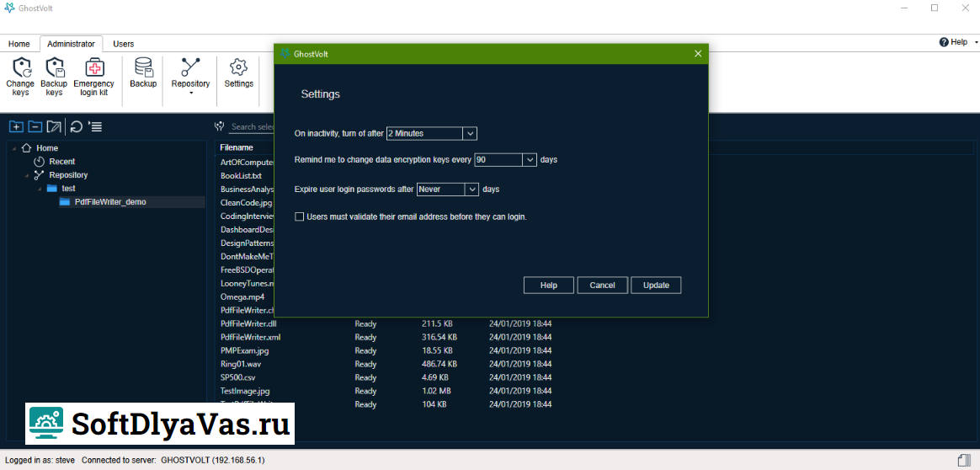Click the question mark Help icon
Screen dimensions: 980x470
(944, 42)
